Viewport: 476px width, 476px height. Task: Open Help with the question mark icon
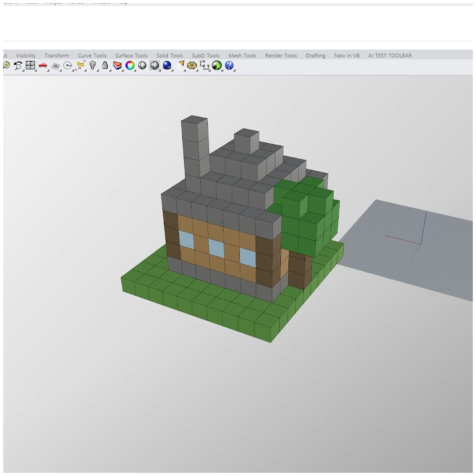[229, 65]
